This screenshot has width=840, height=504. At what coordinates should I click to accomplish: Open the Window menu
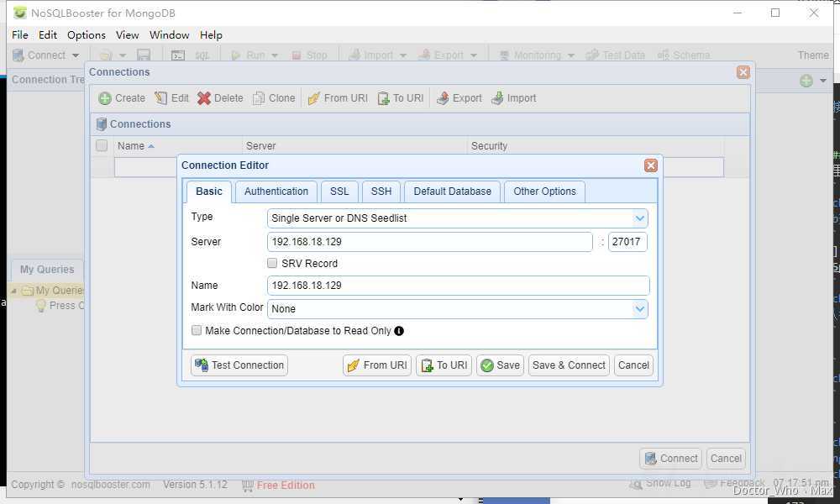170,34
